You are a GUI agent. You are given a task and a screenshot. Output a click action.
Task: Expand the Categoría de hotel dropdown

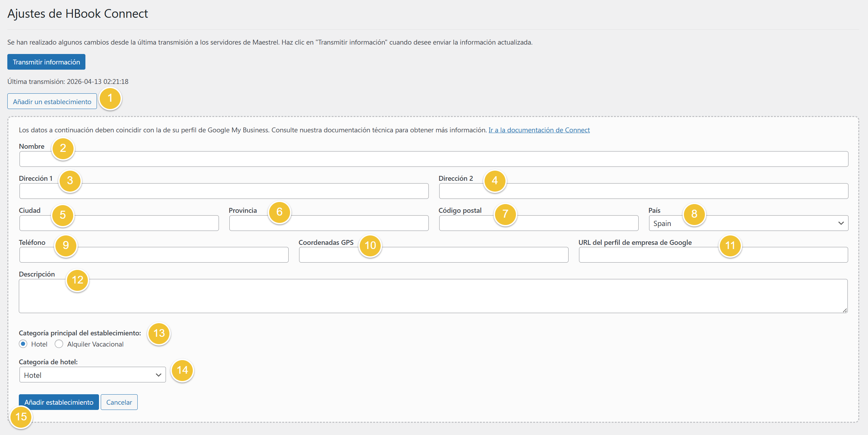click(92, 375)
